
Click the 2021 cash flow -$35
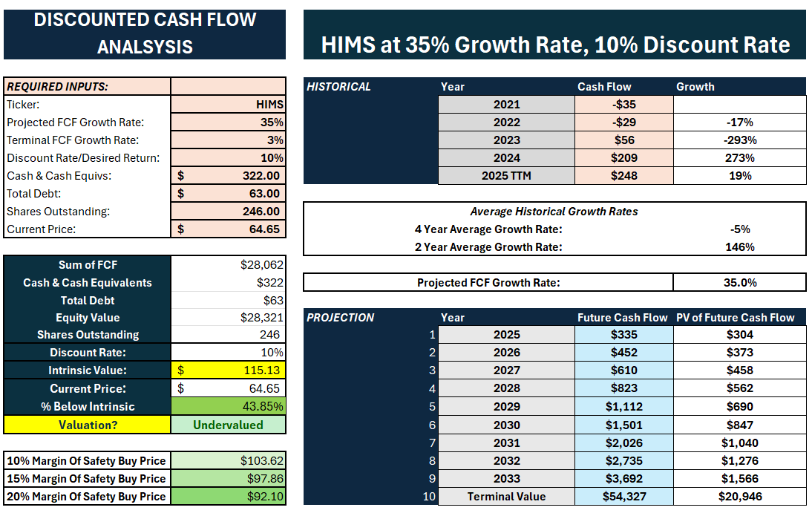tap(624, 104)
